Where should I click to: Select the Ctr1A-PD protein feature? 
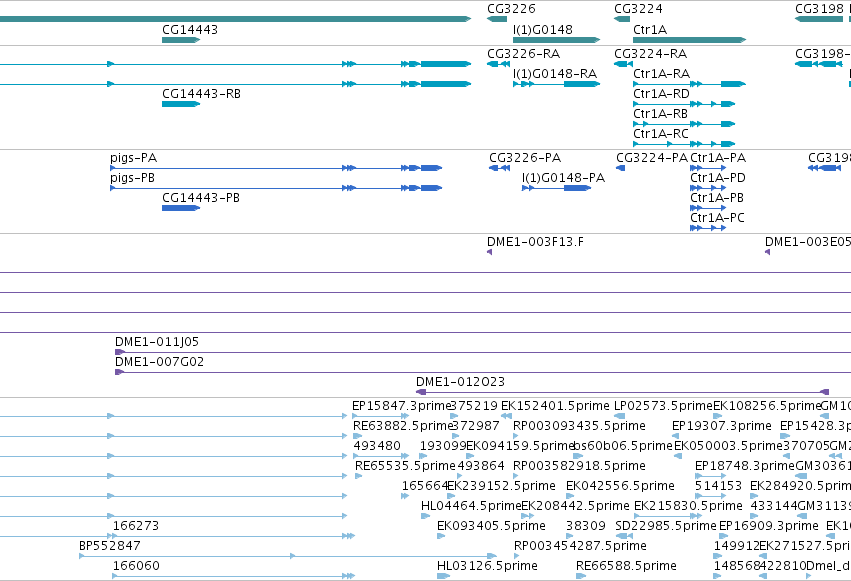(x=708, y=188)
